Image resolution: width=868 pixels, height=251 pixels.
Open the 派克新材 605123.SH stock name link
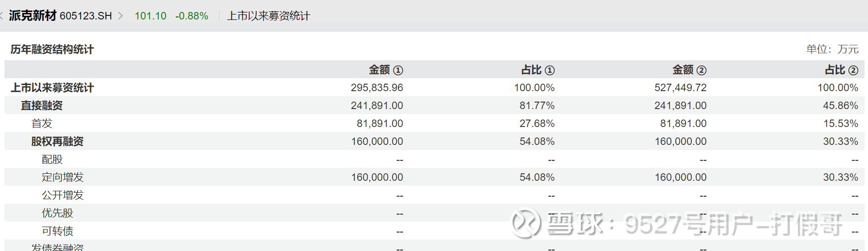tap(60, 16)
